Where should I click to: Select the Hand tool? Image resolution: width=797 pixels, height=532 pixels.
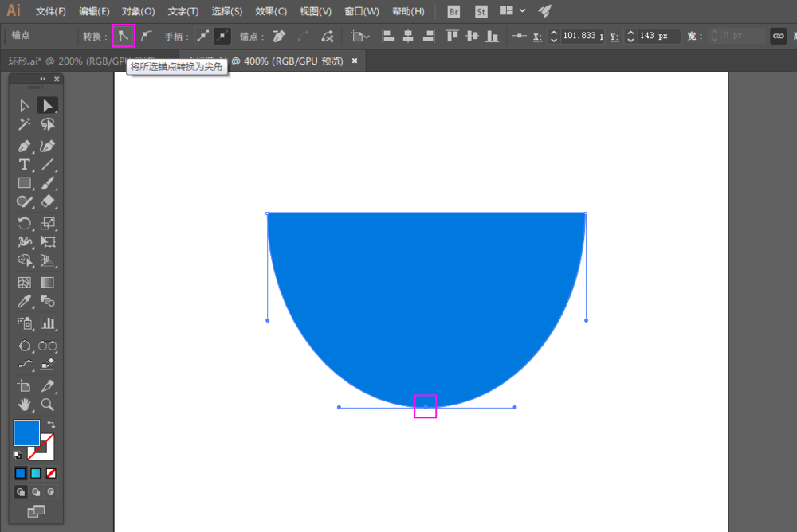point(25,405)
